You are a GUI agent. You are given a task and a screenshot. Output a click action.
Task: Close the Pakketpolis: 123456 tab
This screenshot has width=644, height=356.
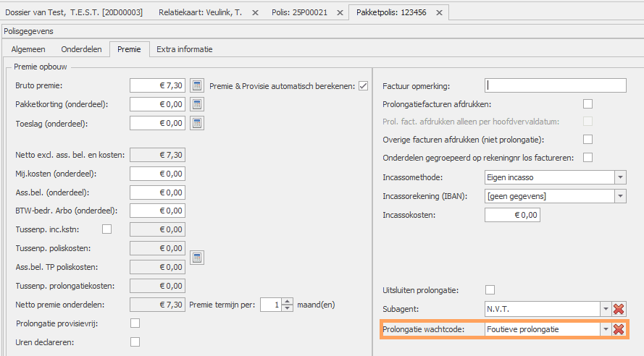coord(439,13)
